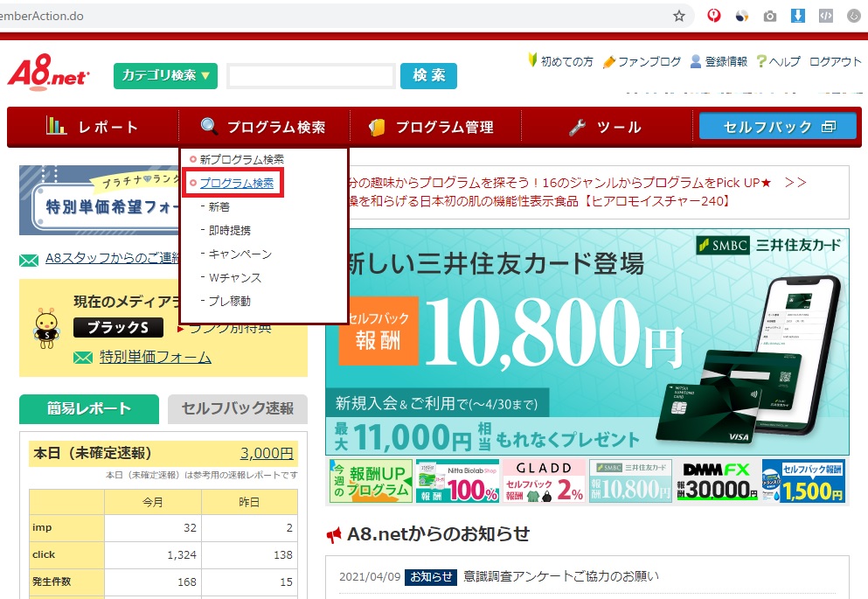Switch to the セルフバック速報 tab
This screenshot has width=868, height=599.
click(237, 408)
